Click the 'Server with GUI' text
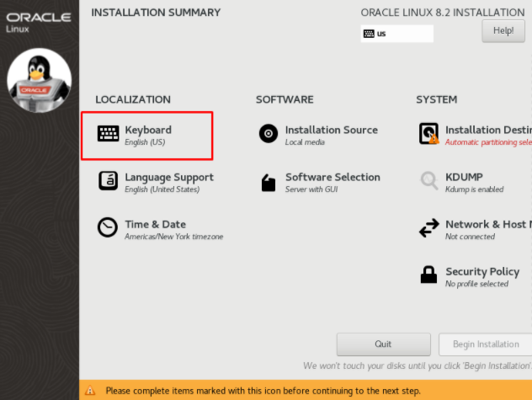 tap(311, 189)
